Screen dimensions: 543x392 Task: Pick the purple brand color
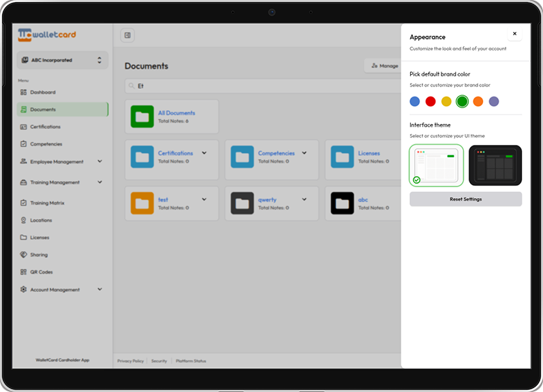(494, 101)
